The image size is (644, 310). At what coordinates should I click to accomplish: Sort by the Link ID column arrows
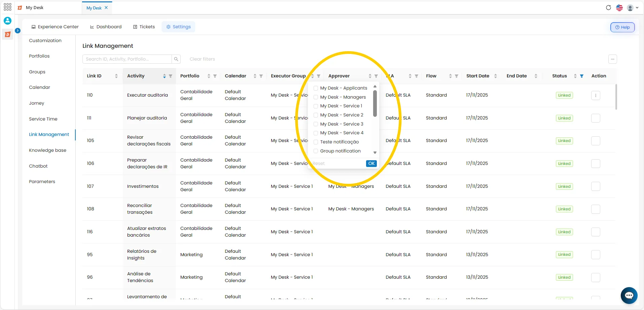116,76
